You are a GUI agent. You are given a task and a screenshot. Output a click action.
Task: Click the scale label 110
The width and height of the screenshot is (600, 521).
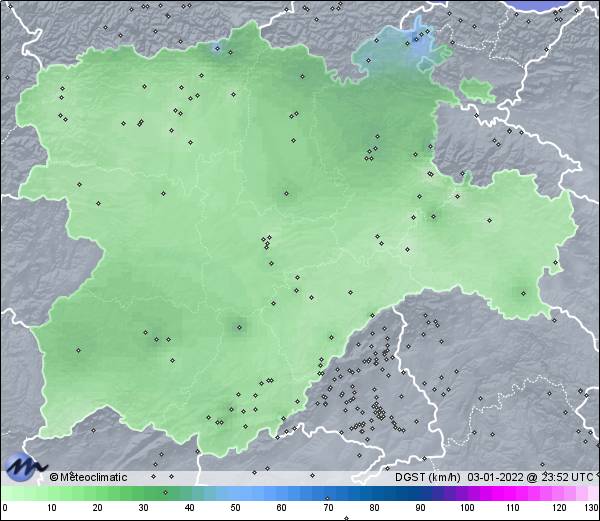[x=513, y=508]
